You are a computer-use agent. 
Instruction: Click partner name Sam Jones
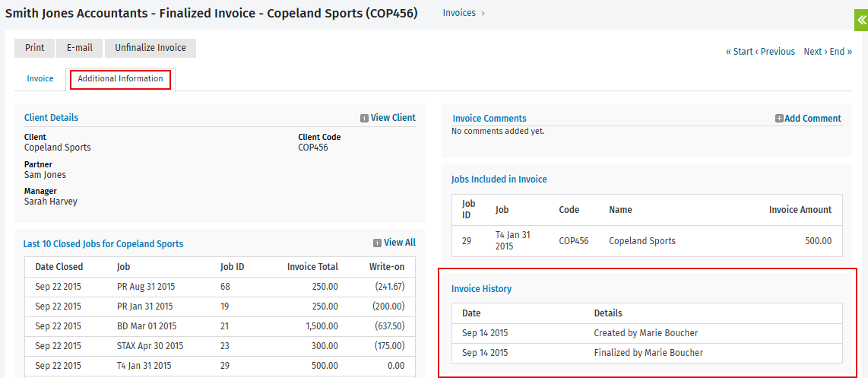click(45, 175)
